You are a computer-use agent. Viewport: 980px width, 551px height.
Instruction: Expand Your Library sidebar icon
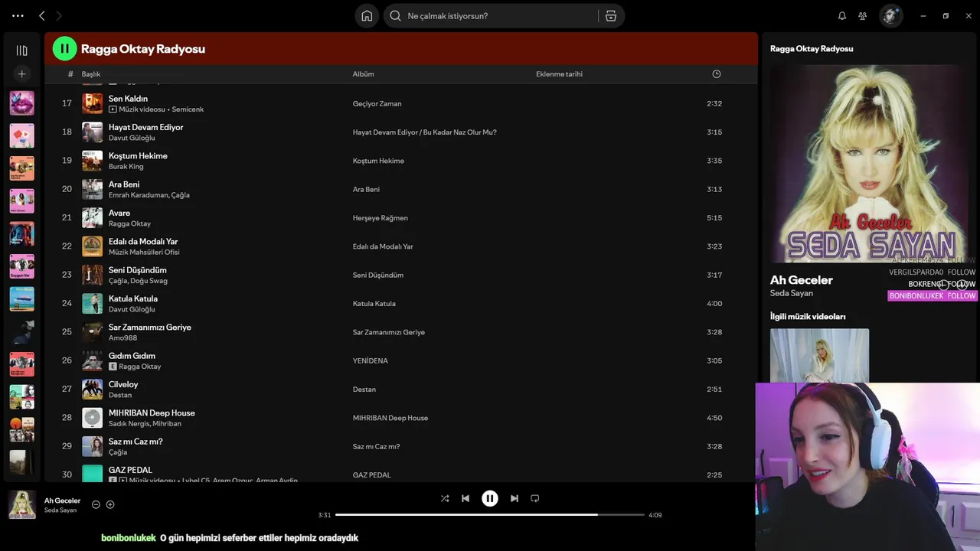point(21,51)
